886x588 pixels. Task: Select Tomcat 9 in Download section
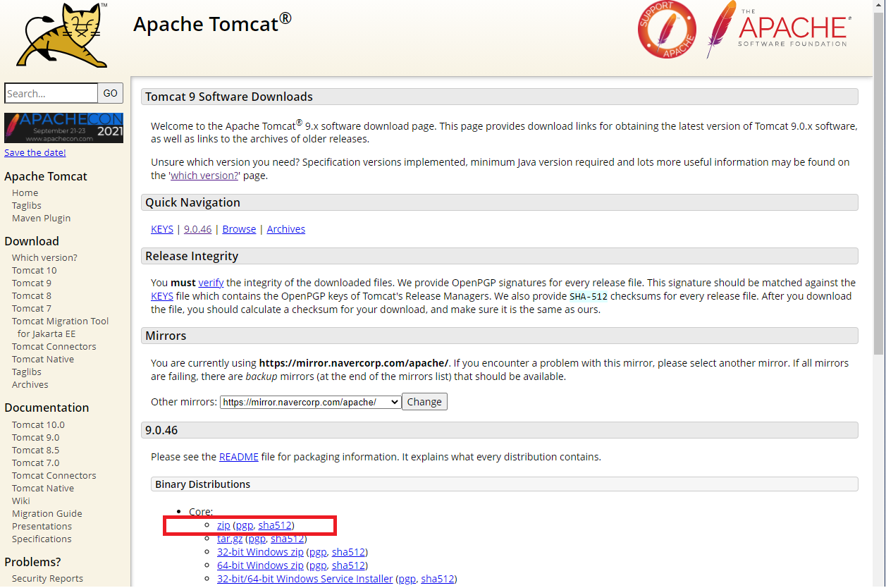32,283
